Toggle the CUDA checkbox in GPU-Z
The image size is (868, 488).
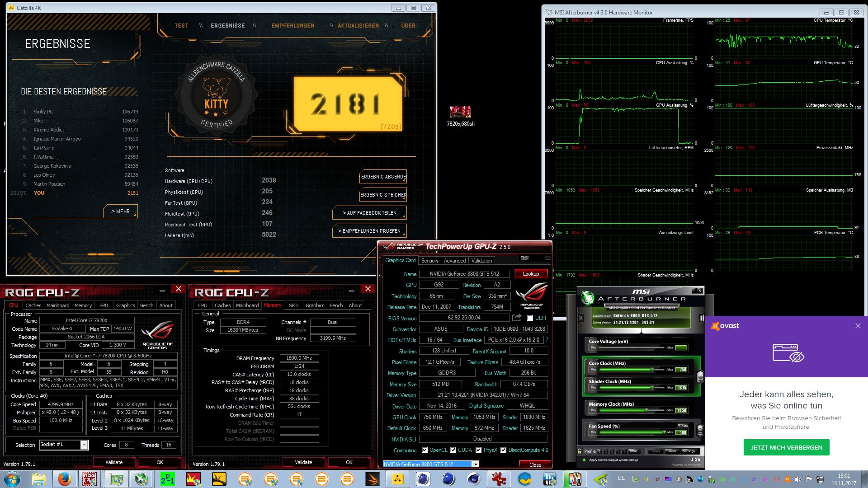453,450
